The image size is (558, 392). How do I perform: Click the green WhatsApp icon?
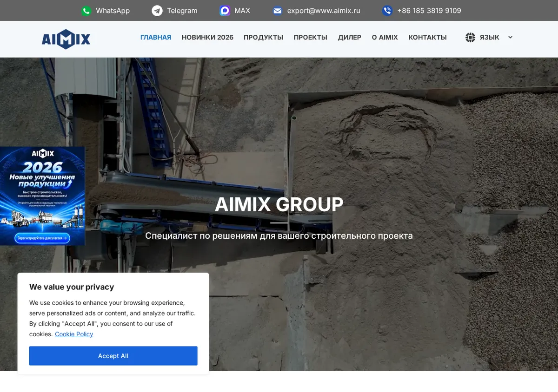(x=86, y=11)
